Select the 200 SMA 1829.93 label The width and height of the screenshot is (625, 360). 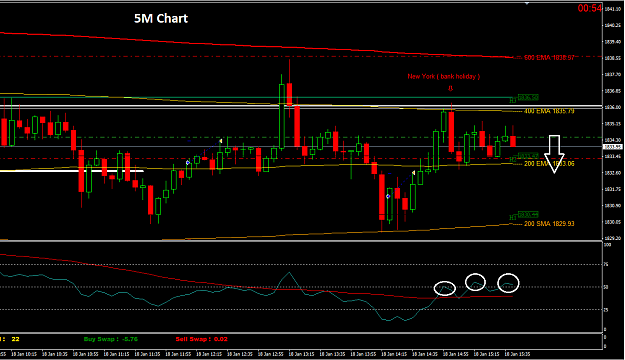549,224
